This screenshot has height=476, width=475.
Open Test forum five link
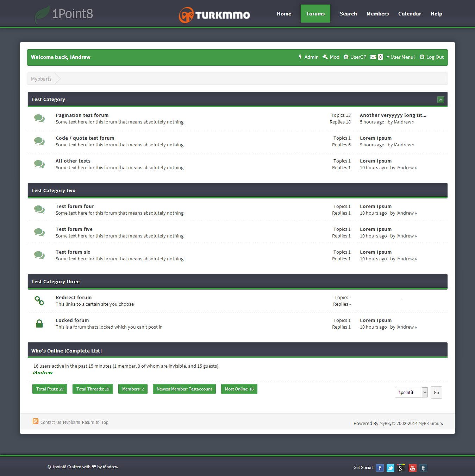pos(74,229)
